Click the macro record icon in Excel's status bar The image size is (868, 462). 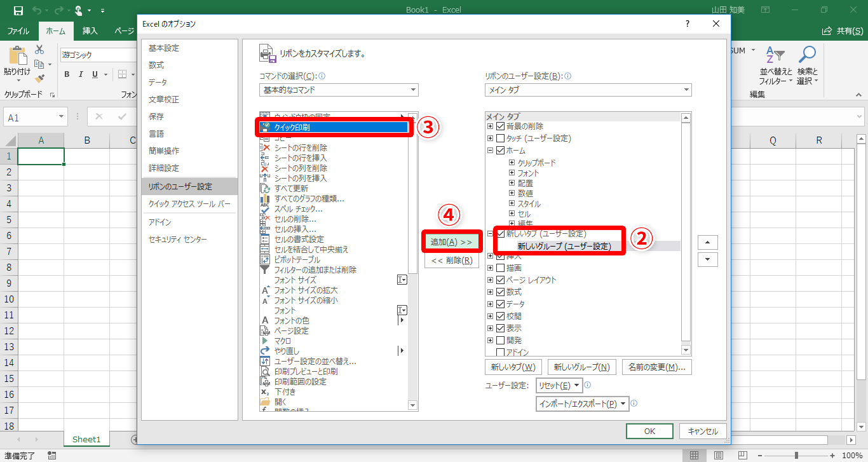coord(52,456)
